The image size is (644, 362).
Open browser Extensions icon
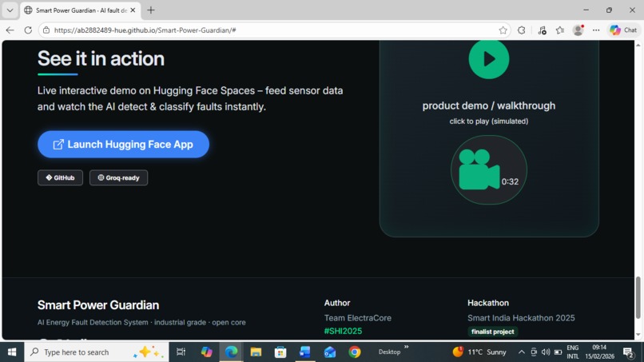[521, 30]
